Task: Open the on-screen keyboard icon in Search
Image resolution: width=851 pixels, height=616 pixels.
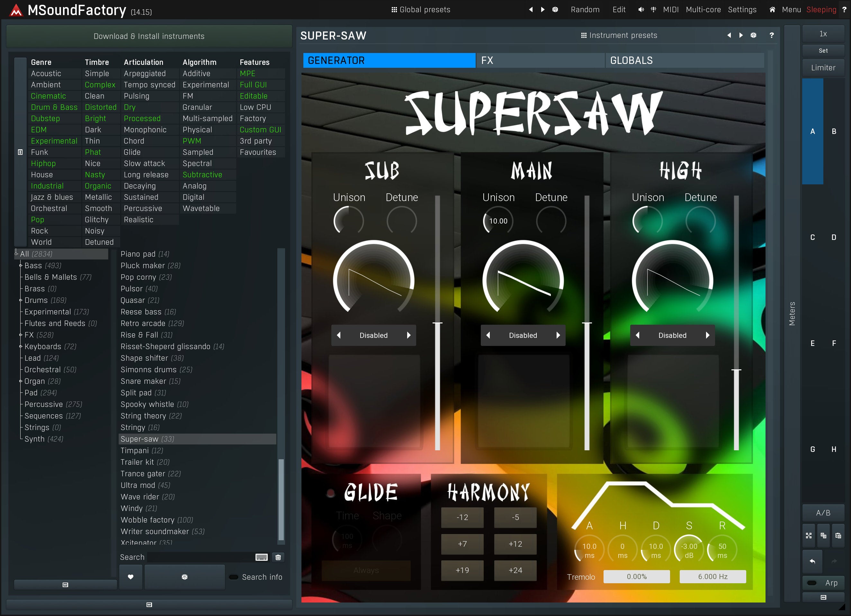Action: coord(261,557)
